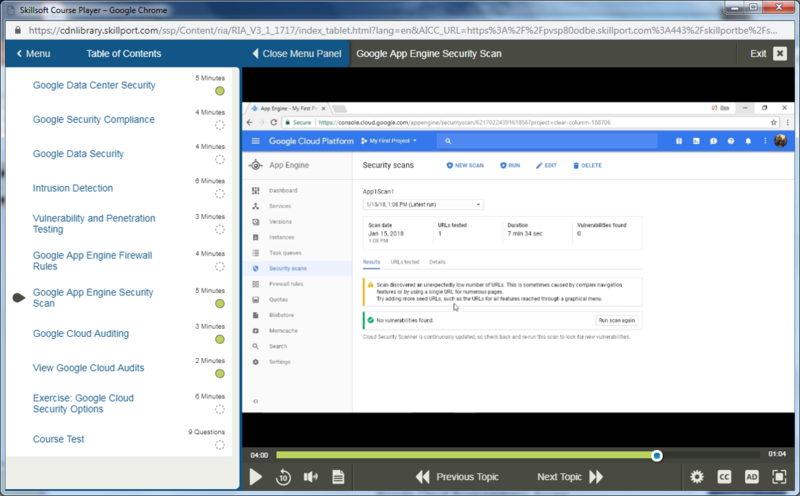
Task: Toggle audio description AD
Action: 752,477
